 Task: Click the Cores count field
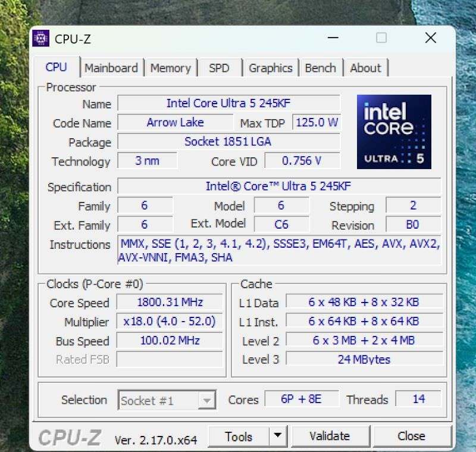point(301,399)
